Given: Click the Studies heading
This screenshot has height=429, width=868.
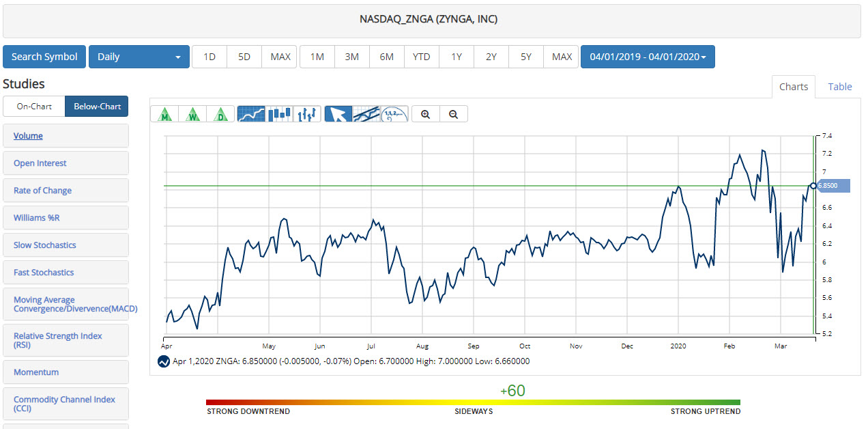Looking at the screenshot, I should coord(24,84).
